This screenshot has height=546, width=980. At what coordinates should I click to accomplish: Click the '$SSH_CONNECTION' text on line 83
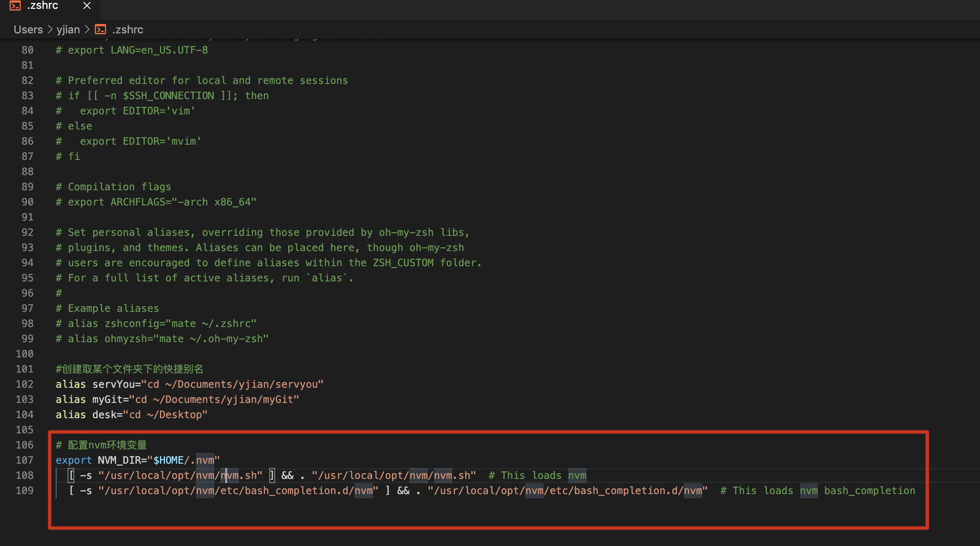(168, 96)
